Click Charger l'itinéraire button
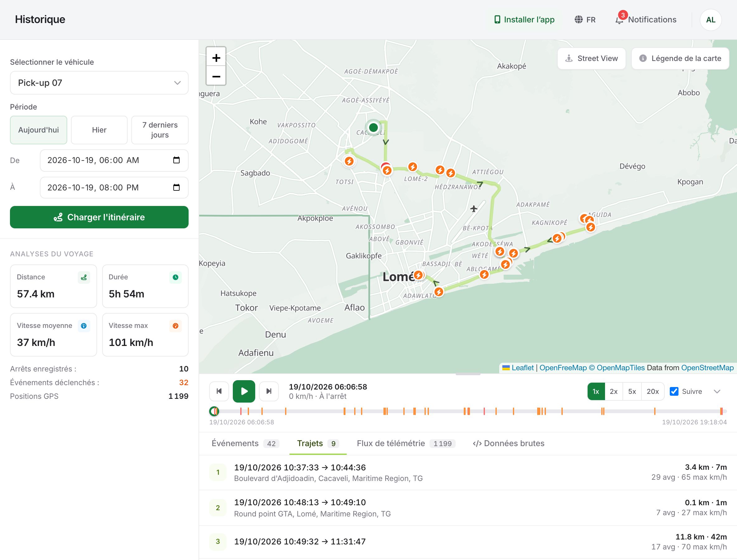This screenshot has width=737, height=560. tap(99, 217)
